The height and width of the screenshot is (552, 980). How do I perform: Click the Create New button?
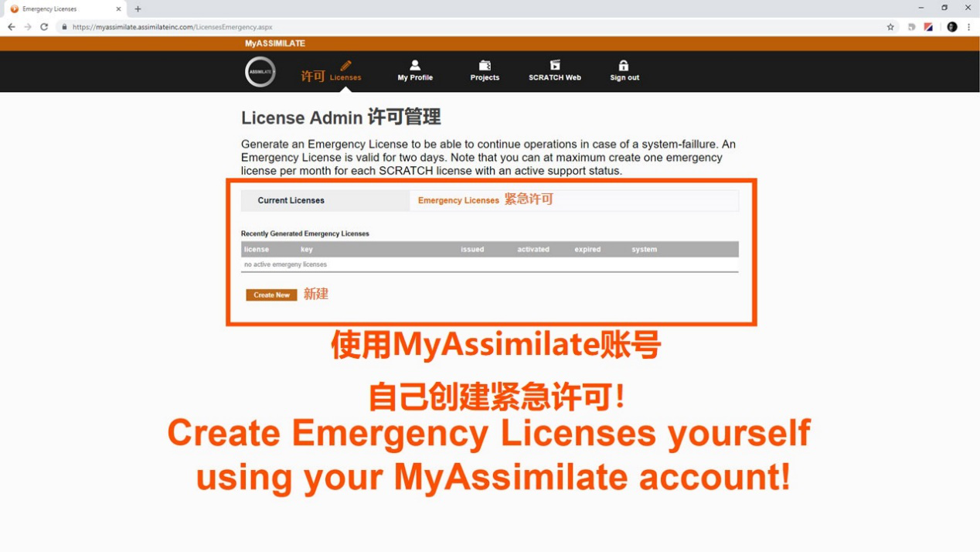click(271, 295)
